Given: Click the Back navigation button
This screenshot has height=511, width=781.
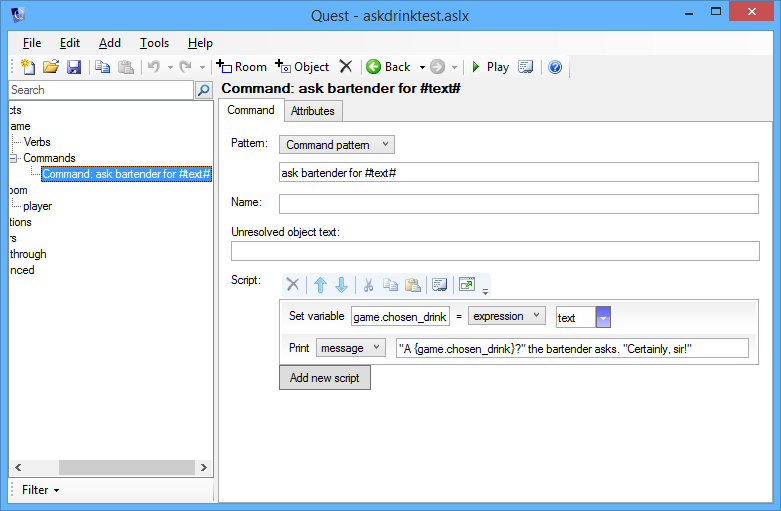Looking at the screenshot, I should (x=389, y=67).
